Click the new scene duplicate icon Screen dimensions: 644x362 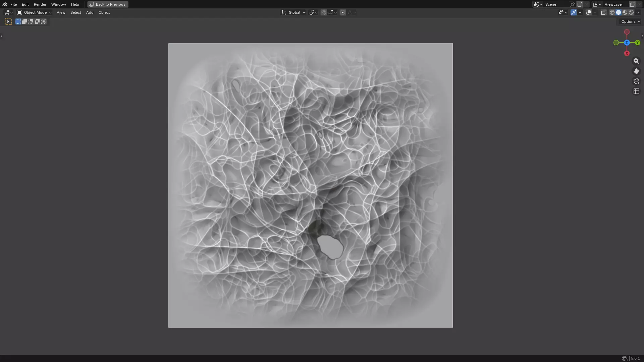pos(580,4)
